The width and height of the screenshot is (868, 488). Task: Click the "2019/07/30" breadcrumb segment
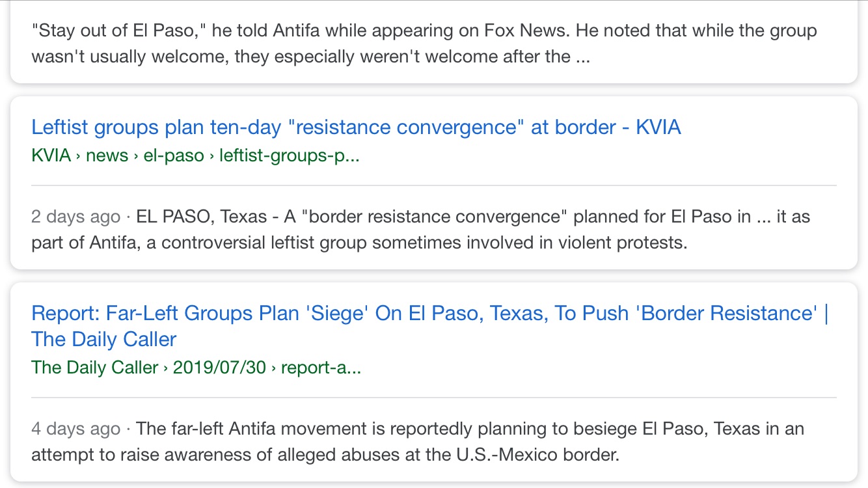pyautogui.click(x=219, y=368)
